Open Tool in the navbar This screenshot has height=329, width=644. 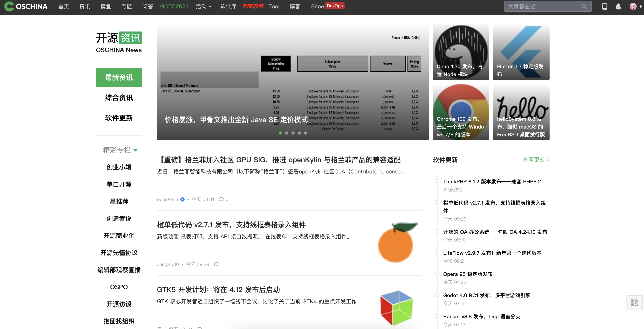pos(274,6)
